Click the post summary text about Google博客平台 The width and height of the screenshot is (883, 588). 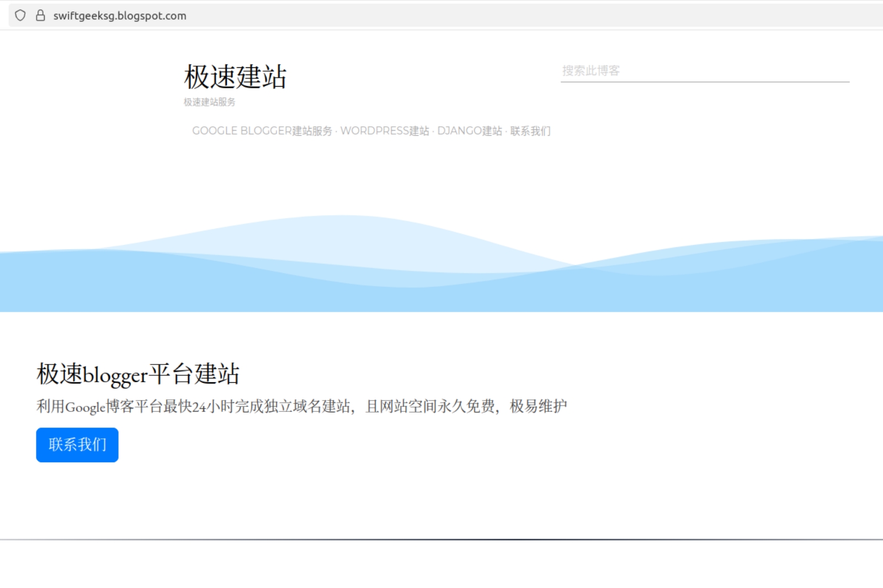coord(302,405)
